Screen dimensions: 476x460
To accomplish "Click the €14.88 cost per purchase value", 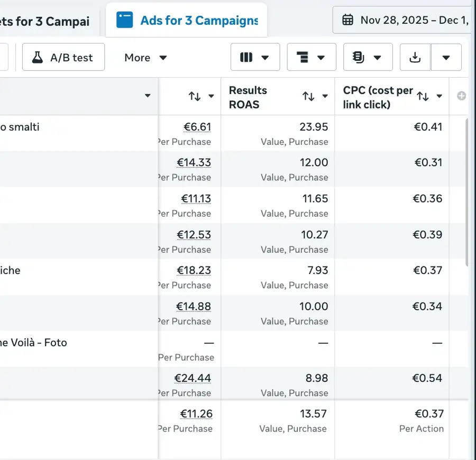I will click(x=194, y=307).
